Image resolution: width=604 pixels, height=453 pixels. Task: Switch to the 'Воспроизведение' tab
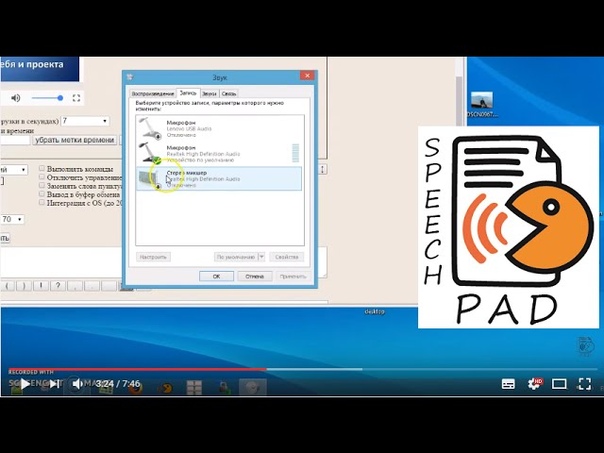[153, 93]
